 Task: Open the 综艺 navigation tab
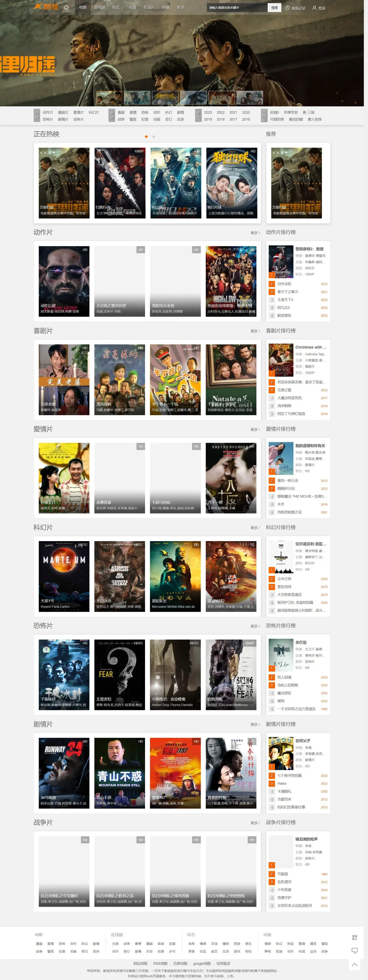(x=116, y=8)
